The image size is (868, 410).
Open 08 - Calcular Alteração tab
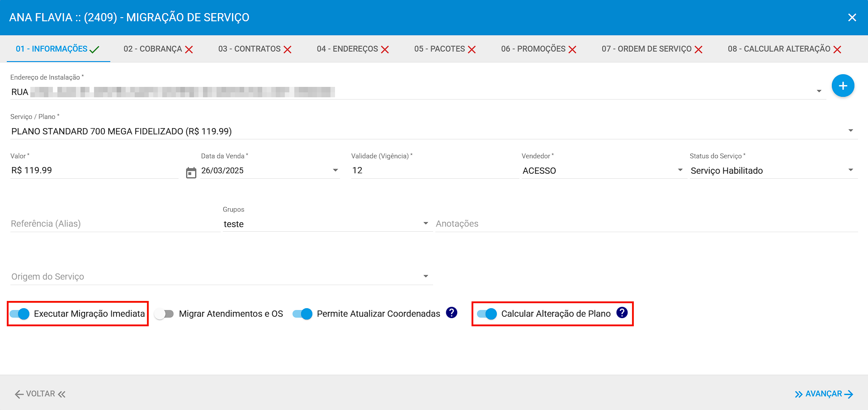click(x=784, y=49)
